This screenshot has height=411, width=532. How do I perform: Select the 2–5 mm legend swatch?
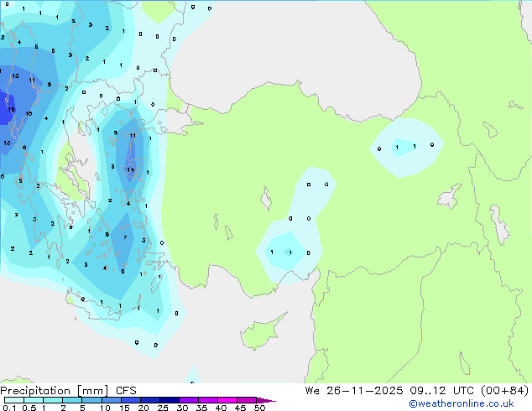click(x=72, y=400)
